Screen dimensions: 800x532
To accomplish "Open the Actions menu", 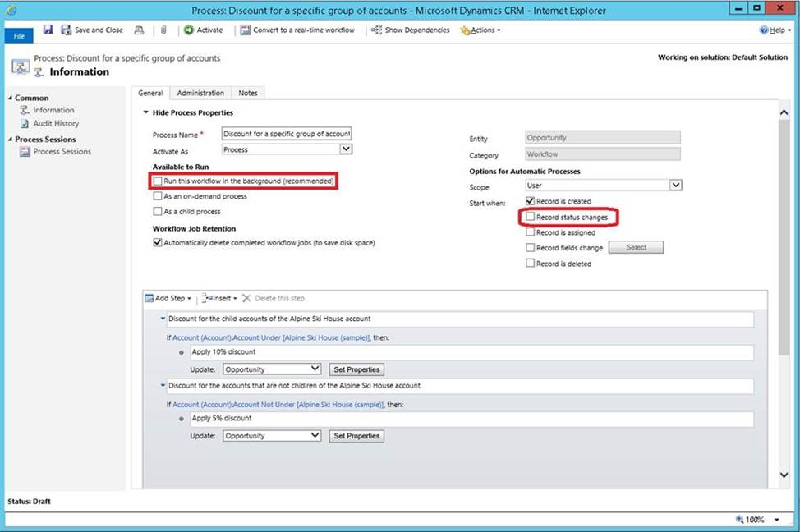I will pos(481,30).
